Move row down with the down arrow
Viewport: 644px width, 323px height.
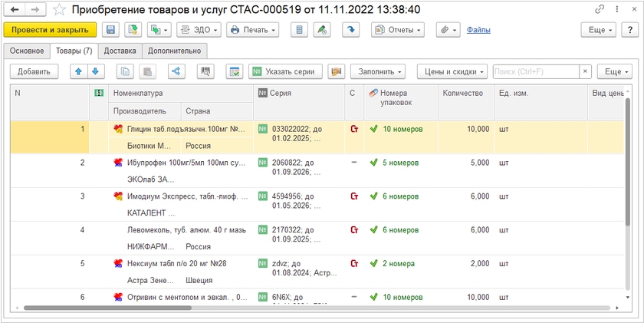95,71
